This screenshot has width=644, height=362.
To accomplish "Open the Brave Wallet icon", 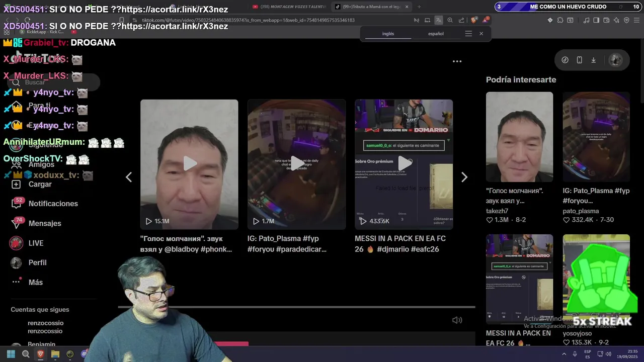I will coord(606,20).
